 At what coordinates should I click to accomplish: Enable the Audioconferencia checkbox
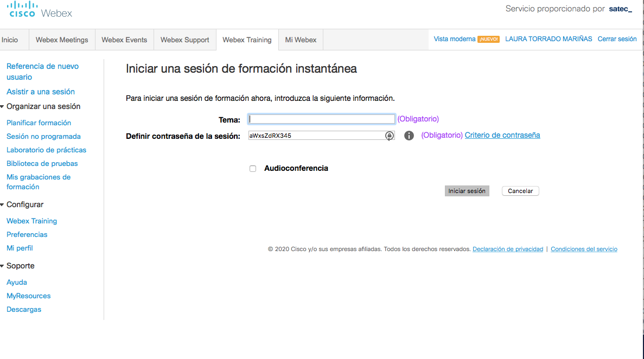coord(253,168)
